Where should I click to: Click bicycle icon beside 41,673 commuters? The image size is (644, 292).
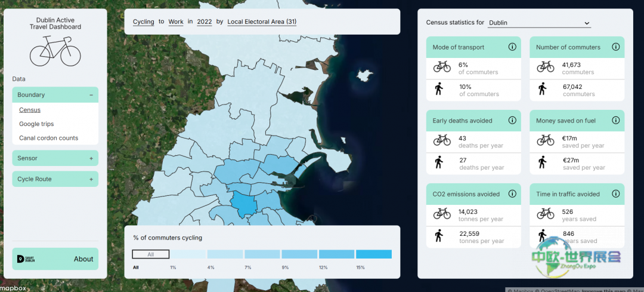click(546, 67)
